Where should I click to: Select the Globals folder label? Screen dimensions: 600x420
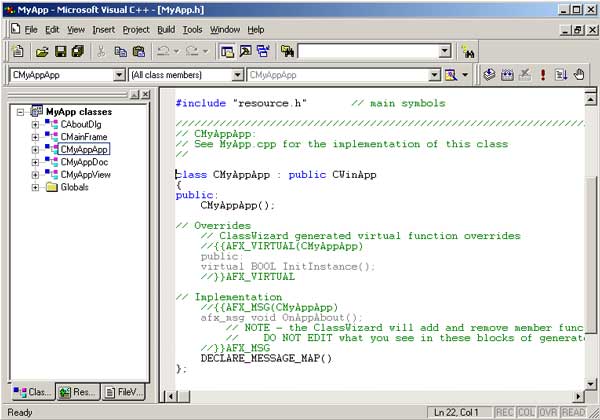pos(74,187)
